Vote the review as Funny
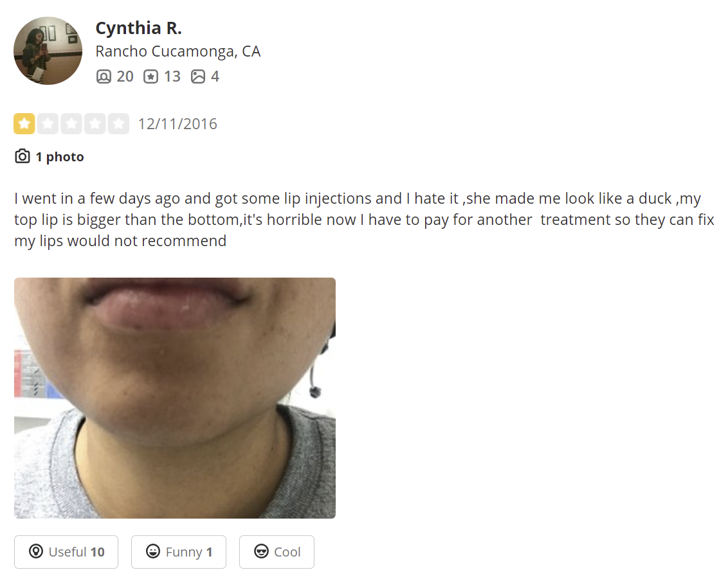This screenshot has height=579, width=728. pyautogui.click(x=179, y=552)
